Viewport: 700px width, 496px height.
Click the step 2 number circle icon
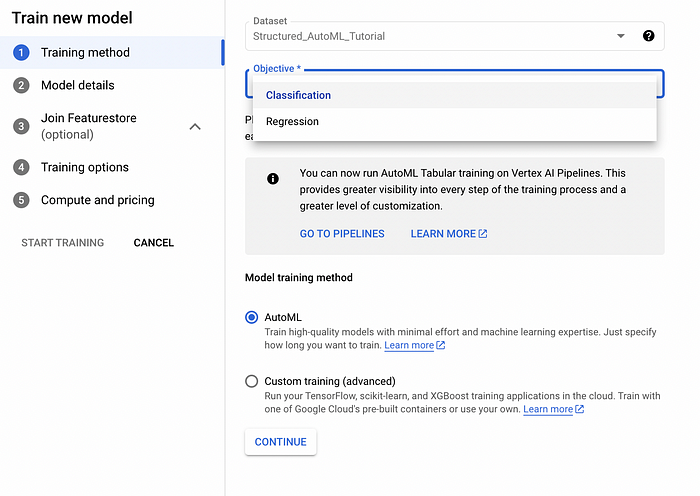pyautogui.click(x=21, y=85)
